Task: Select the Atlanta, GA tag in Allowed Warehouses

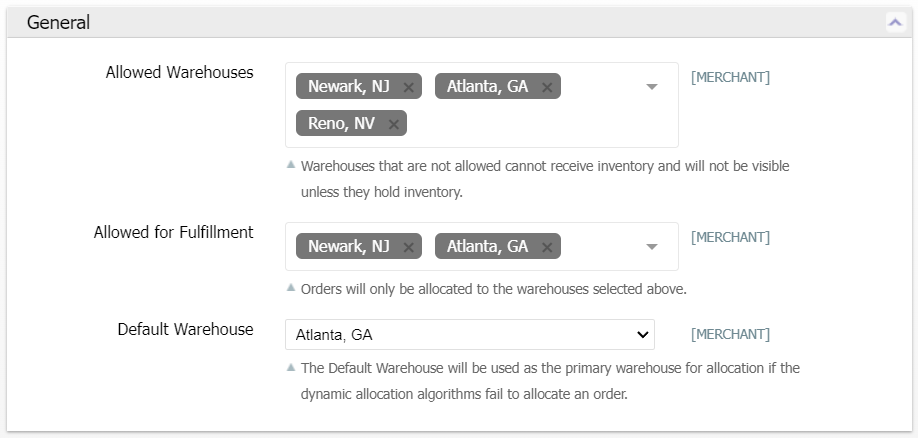Action: point(487,87)
